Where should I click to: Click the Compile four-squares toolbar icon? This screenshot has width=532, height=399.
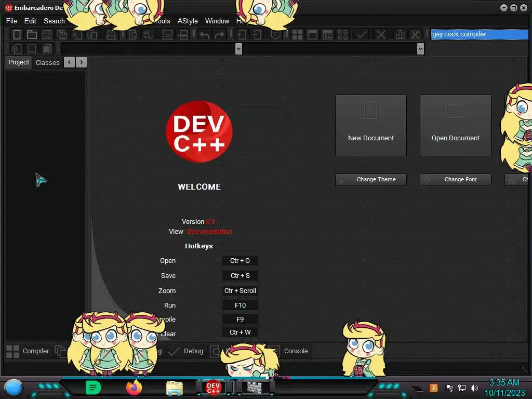tap(297, 34)
